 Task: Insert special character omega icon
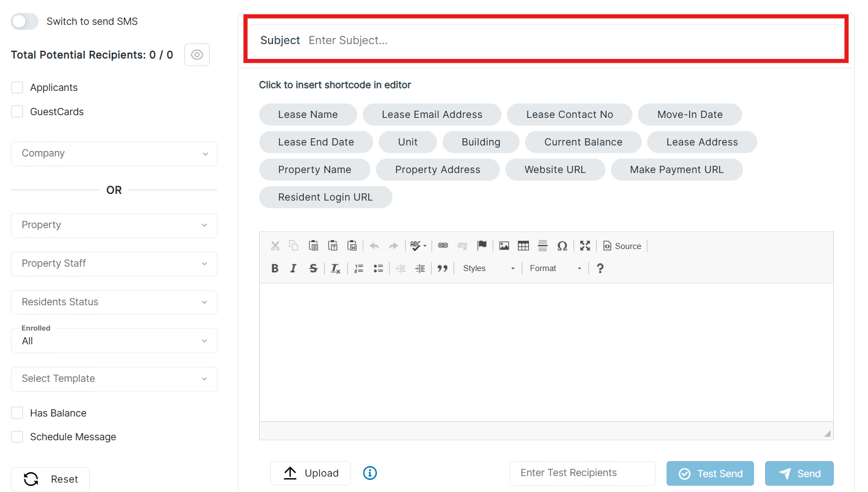pos(562,246)
